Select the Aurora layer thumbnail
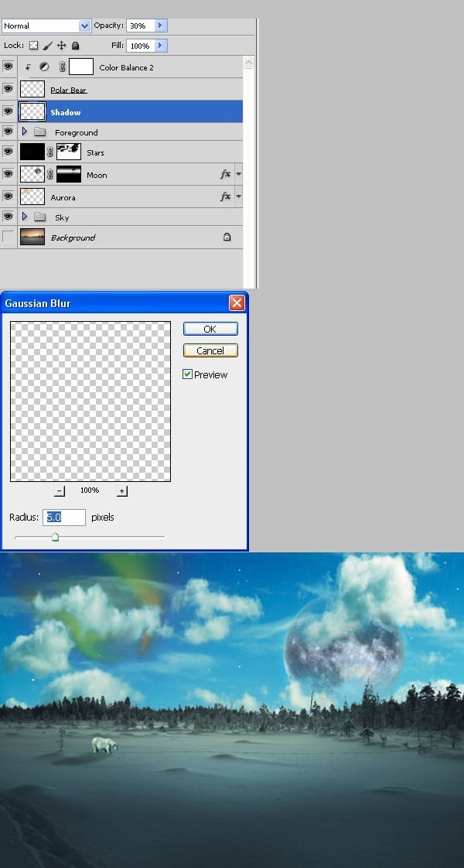Image resolution: width=464 pixels, height=868 pixels. 32,196
